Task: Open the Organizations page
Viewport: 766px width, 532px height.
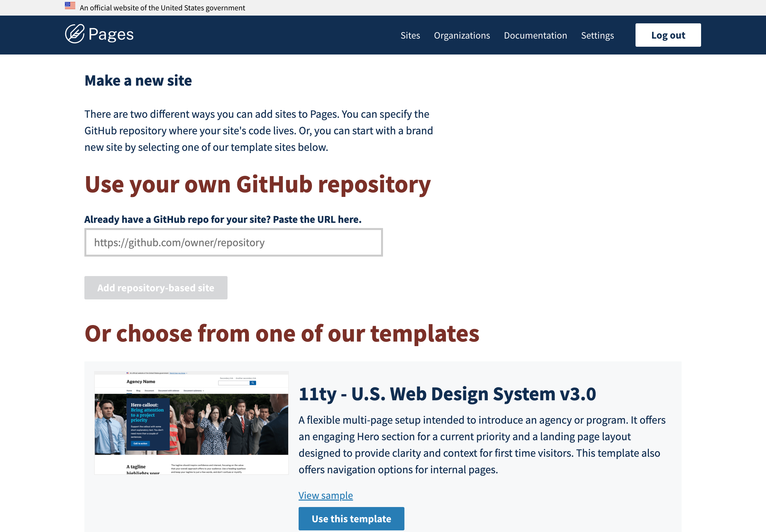Action: point(462,35)
